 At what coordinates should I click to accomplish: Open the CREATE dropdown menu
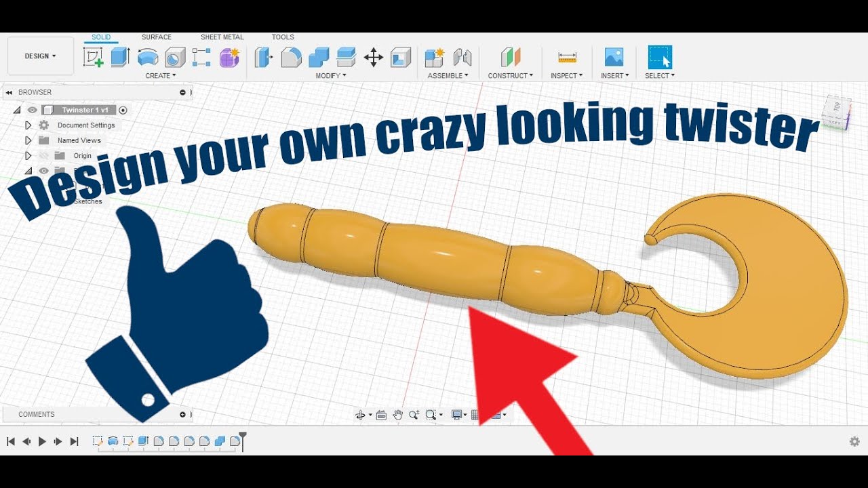click(x=161, y=76)
